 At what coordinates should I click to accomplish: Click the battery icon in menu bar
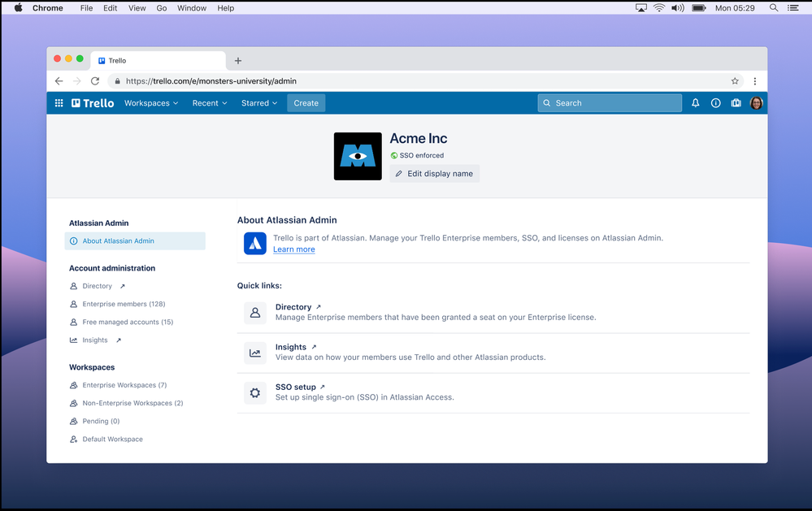(x=699, y=8)
